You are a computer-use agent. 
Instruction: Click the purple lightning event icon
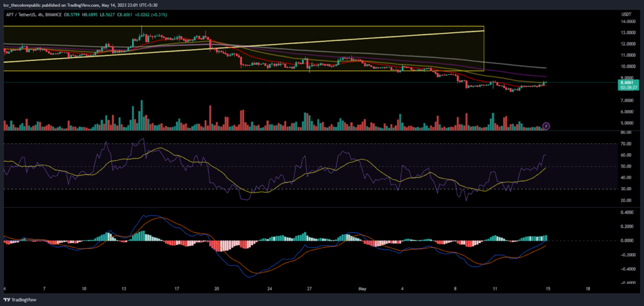point(547,126)
